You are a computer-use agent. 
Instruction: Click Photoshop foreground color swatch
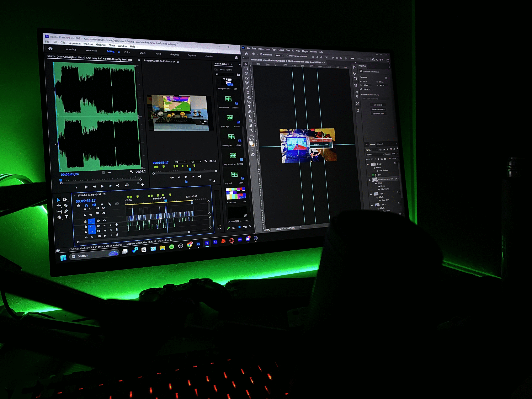click(251, 143)
